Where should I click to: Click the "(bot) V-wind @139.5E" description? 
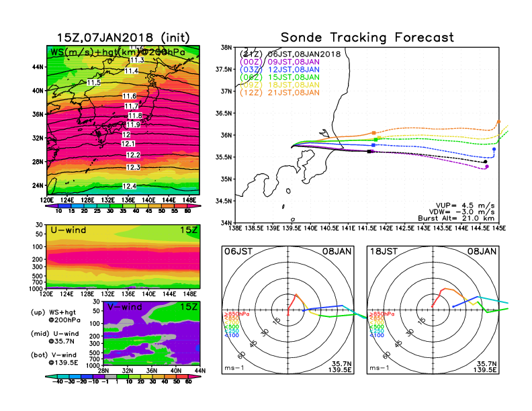[x=54, y=359]
